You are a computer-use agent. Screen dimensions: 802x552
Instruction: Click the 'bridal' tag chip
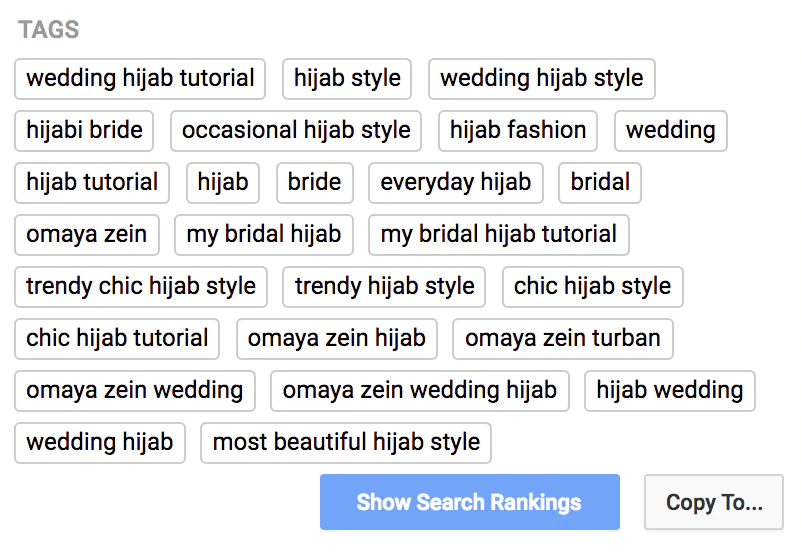600,183
